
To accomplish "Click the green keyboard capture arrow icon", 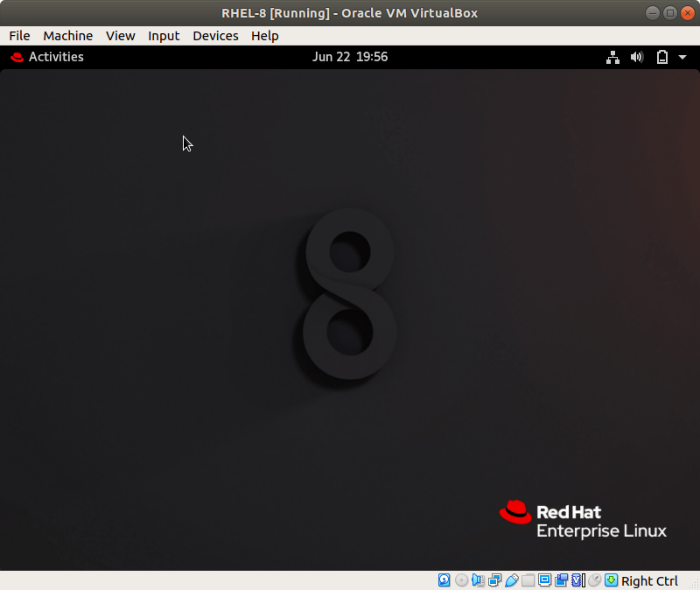I will [611, 580].
